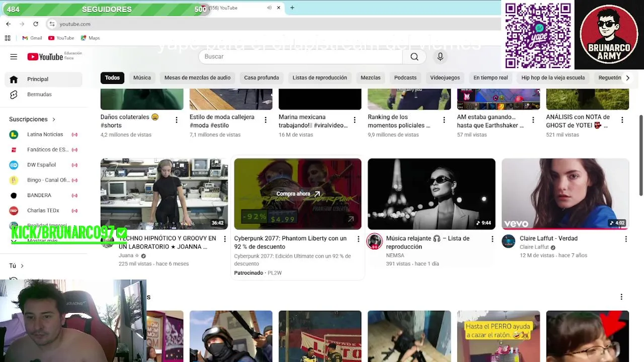This screenshot has width=644, height=362.
Task: Open Hasta el PERRO ayuda short thumbnail
Action: pyautogui.click(x=498, y=336)
